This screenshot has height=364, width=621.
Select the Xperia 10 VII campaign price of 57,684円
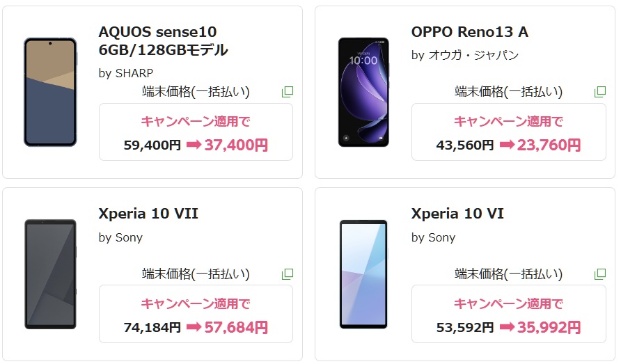pos(236,327)
